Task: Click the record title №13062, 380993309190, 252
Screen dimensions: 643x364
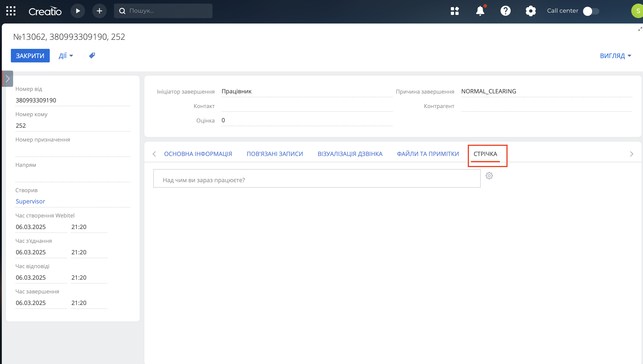Action: click(69, 37)
